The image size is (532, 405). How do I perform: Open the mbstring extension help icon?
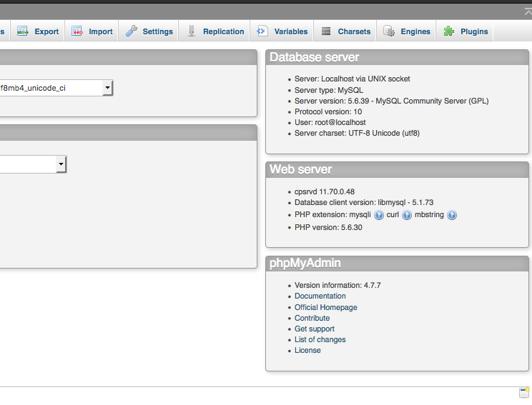[x=452, y=215]
